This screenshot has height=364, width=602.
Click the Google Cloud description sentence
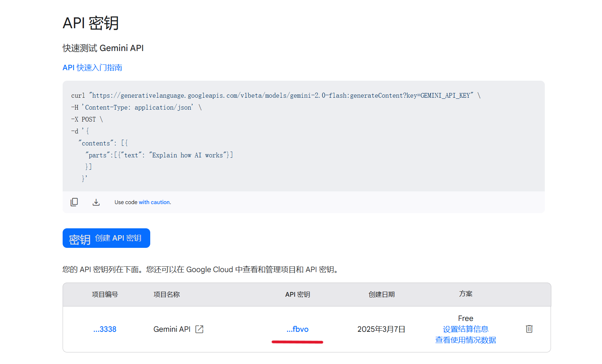(x=202, y=270)
